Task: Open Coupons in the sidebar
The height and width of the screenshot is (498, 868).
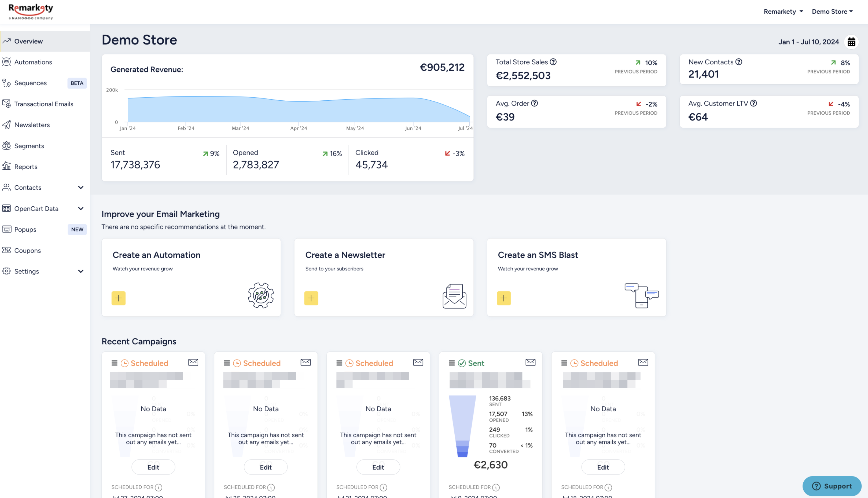Action: 45,251
